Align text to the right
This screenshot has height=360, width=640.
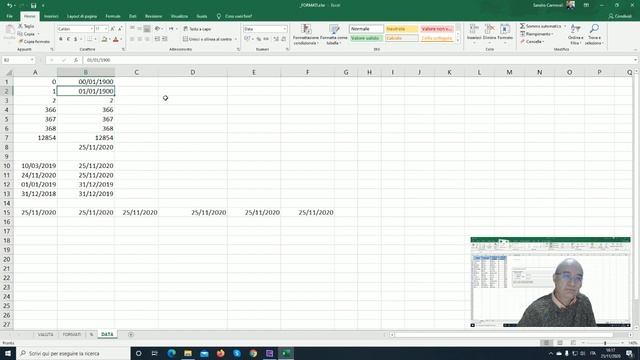147,39
